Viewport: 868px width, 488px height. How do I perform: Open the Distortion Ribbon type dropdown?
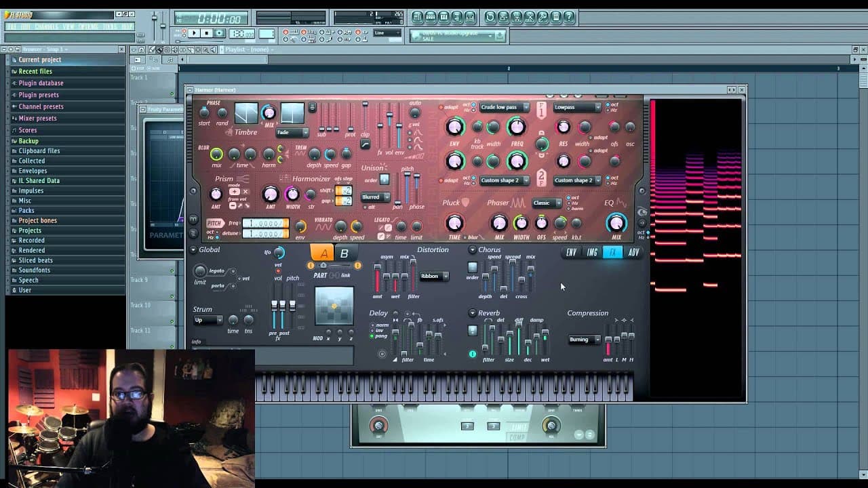coord(435,277)
